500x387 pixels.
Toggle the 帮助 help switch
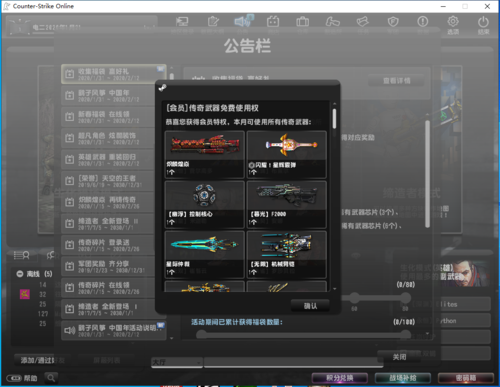(x=14, y=378)
